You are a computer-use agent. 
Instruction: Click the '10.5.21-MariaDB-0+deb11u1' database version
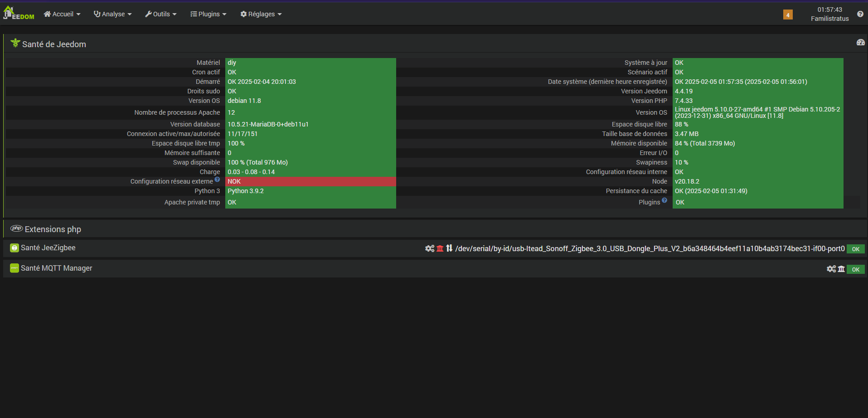[x=268, y=124]
